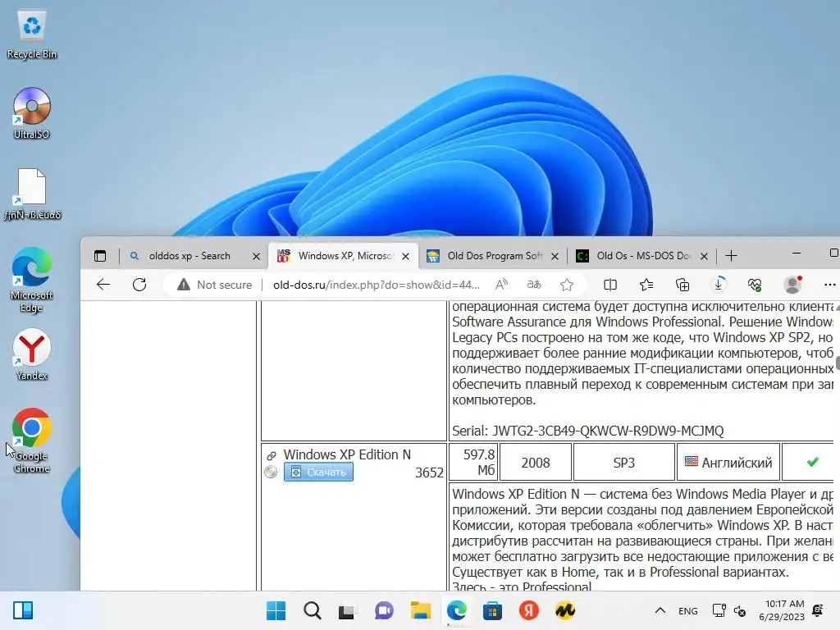Open the Windows Start menu

276,610
